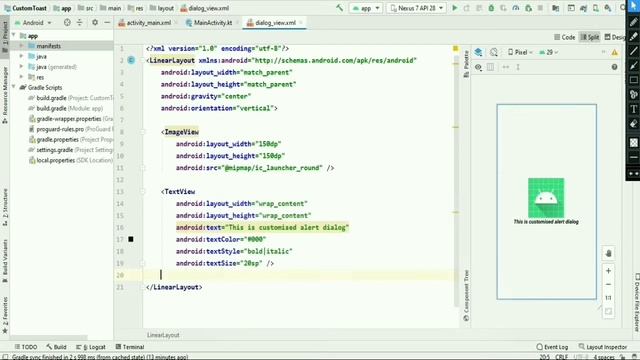Open the Project panel gear settings icon

click(95, 23)
